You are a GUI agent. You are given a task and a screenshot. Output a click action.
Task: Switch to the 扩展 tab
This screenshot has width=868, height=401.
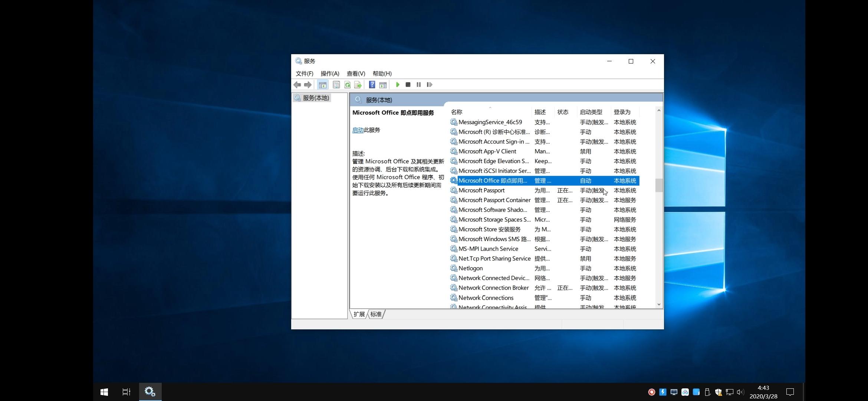point(359,314)
